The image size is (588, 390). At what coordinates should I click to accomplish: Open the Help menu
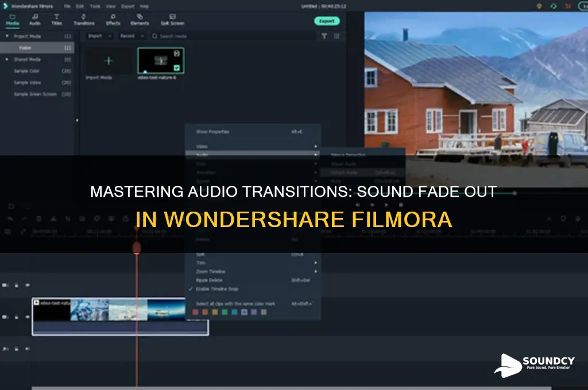pyautogui.click(x=144, y=6)
